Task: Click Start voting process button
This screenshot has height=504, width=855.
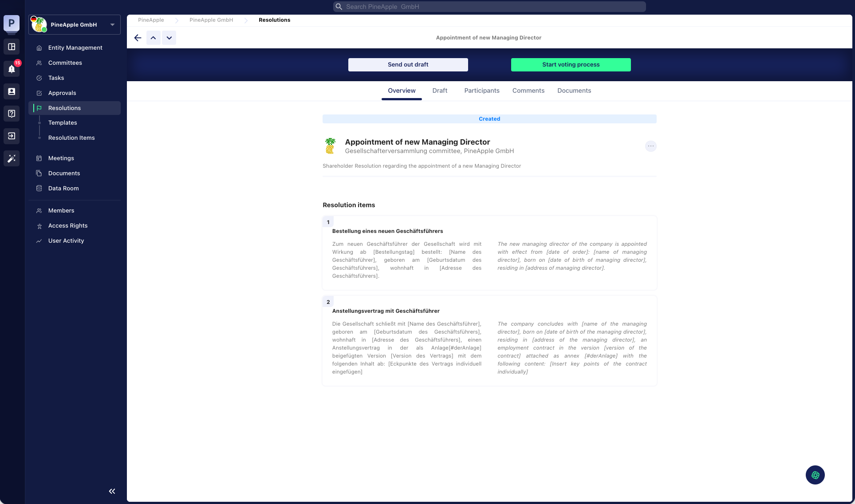Action: pos(571,64)
